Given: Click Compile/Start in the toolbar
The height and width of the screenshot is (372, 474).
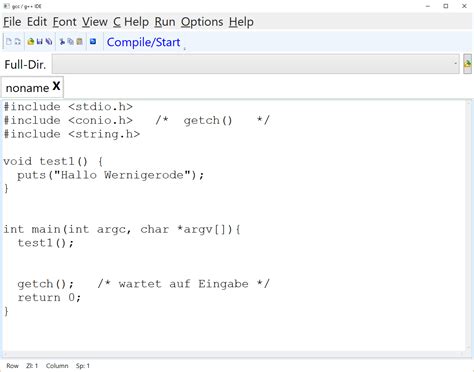Looking at the screenshot, I should [x=143, y=42].
